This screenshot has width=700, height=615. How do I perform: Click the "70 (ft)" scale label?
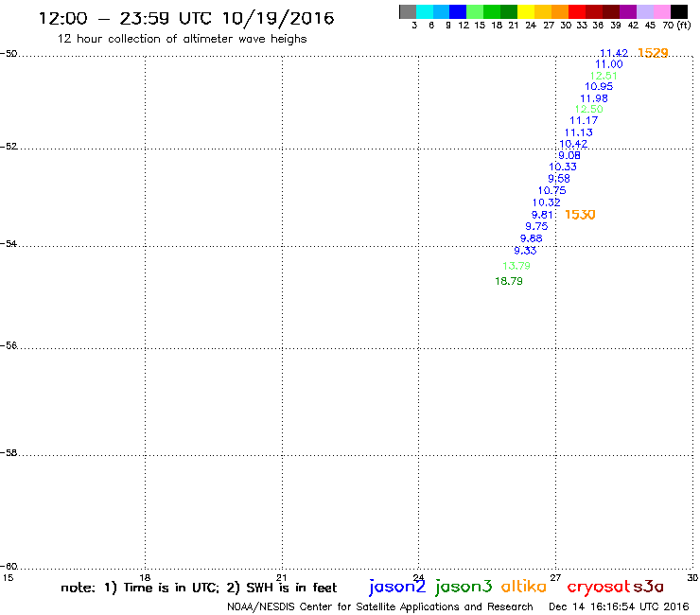(x=676, y=25)
